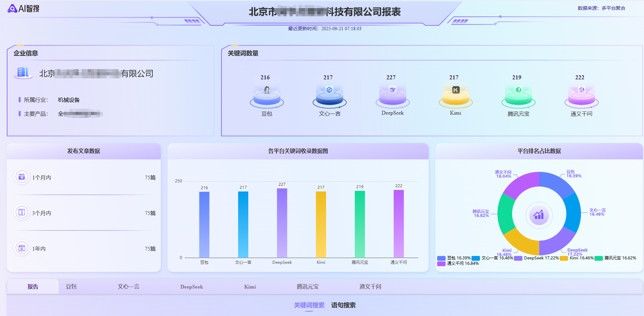
Task: Click the 豆包 purple color swatch in legend
Action: [441, 258]
